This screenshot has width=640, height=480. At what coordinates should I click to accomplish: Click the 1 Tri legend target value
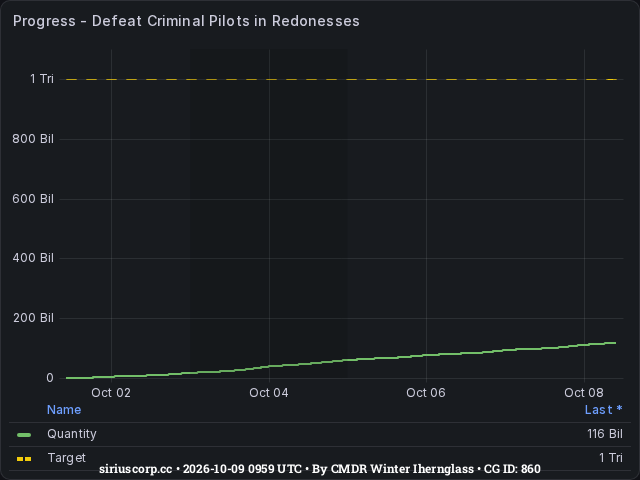coord(611,458)
